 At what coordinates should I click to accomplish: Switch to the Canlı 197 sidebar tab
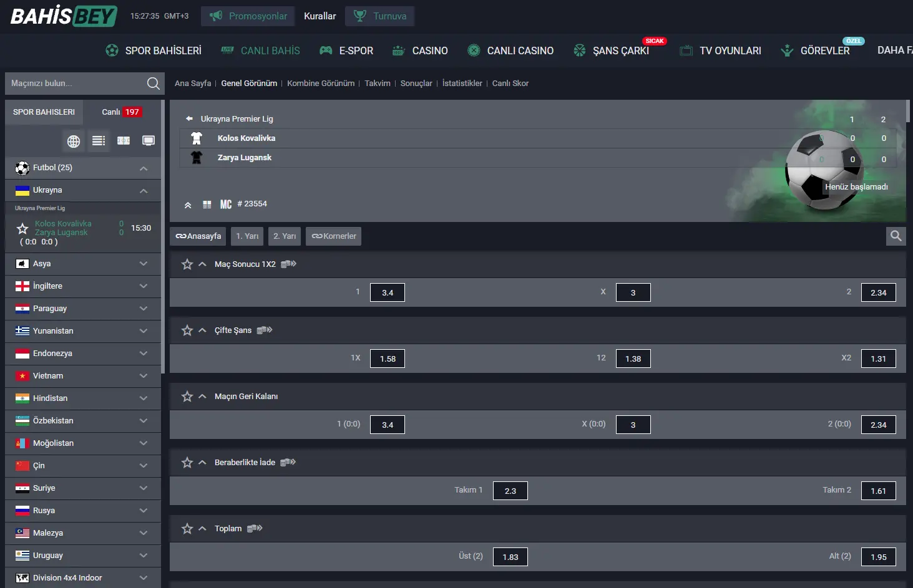click(x=122, y=112)
